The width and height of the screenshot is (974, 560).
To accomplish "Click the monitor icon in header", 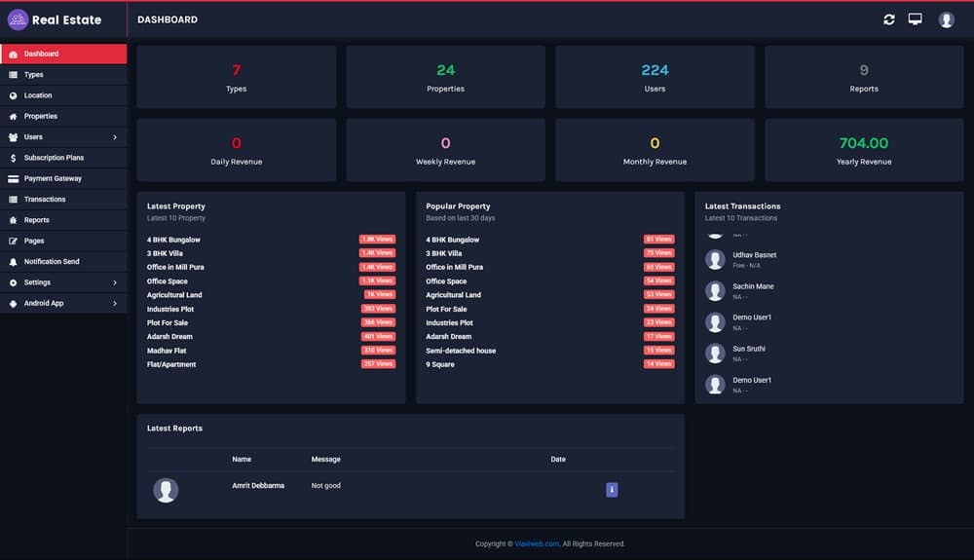I will 915,19.
